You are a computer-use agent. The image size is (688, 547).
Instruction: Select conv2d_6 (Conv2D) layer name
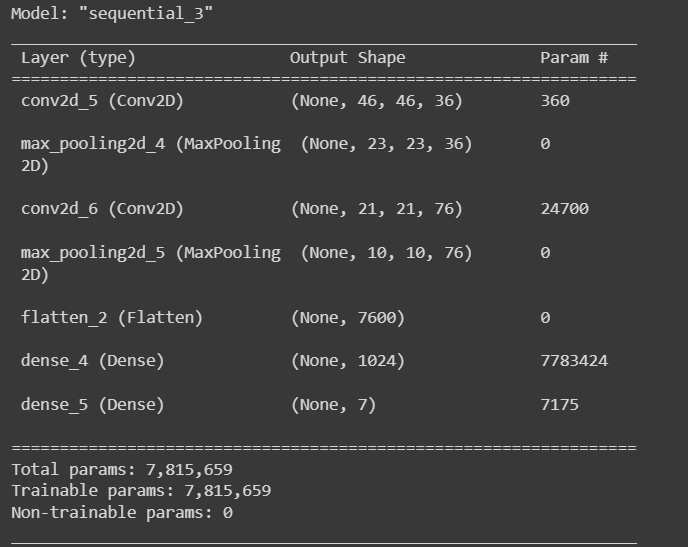pos(102,209)
